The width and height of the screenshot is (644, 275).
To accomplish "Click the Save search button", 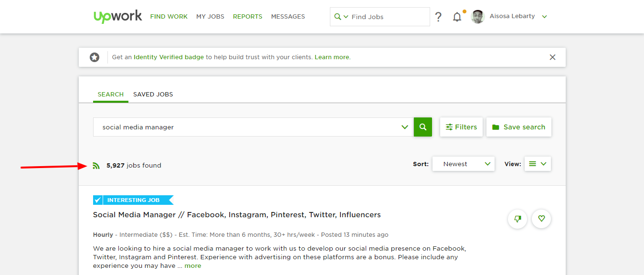I will (x=518, y=127).
